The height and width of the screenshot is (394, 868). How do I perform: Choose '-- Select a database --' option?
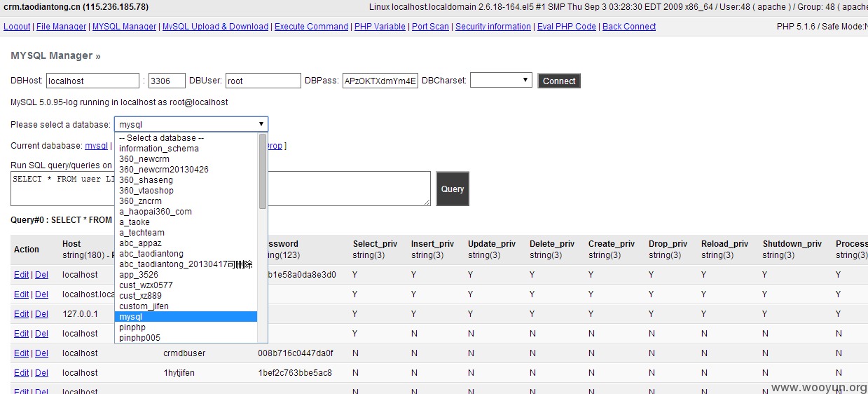(x=186, y=138)
